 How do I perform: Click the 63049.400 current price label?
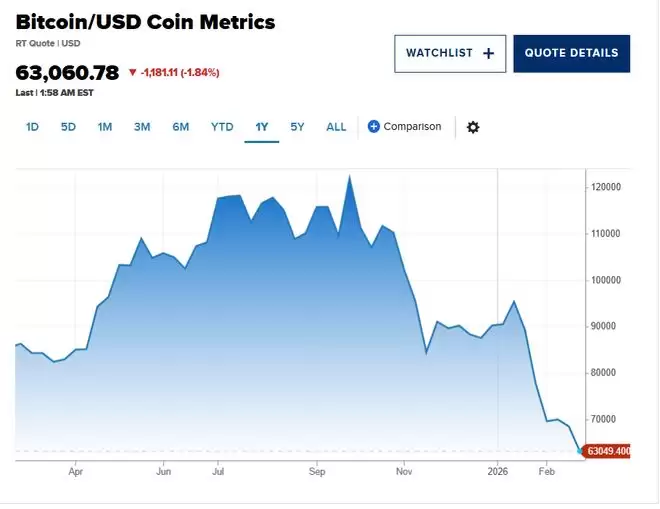(608, 451)
